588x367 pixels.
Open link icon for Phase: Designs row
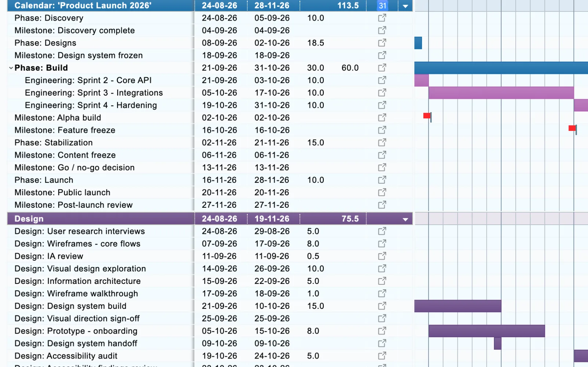pos(382,43)
